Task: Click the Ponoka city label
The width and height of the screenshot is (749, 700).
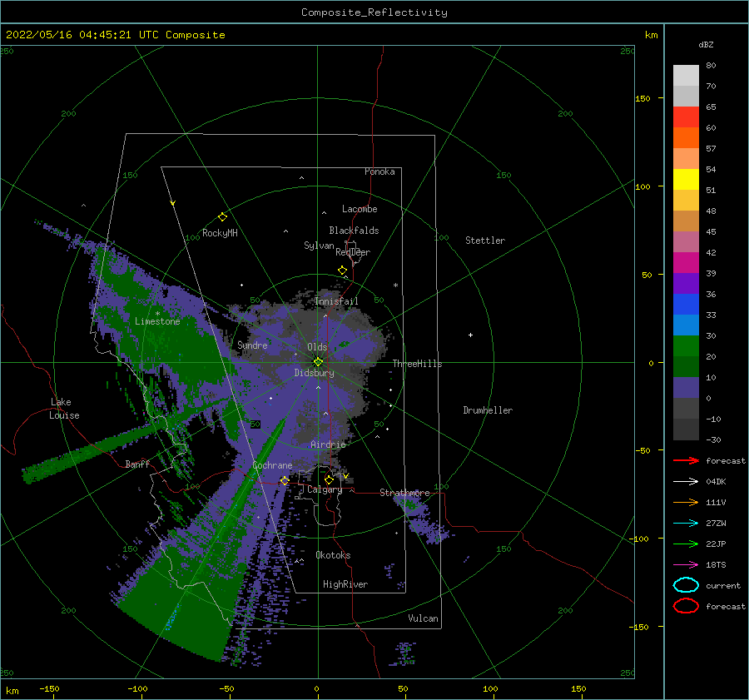Action: click(x=379, y=171)
